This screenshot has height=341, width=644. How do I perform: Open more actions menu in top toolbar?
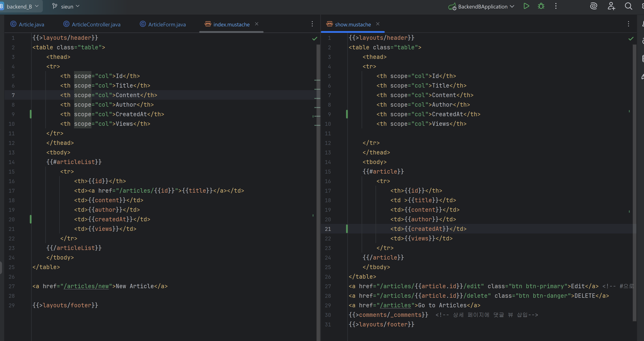click(556, 6)
